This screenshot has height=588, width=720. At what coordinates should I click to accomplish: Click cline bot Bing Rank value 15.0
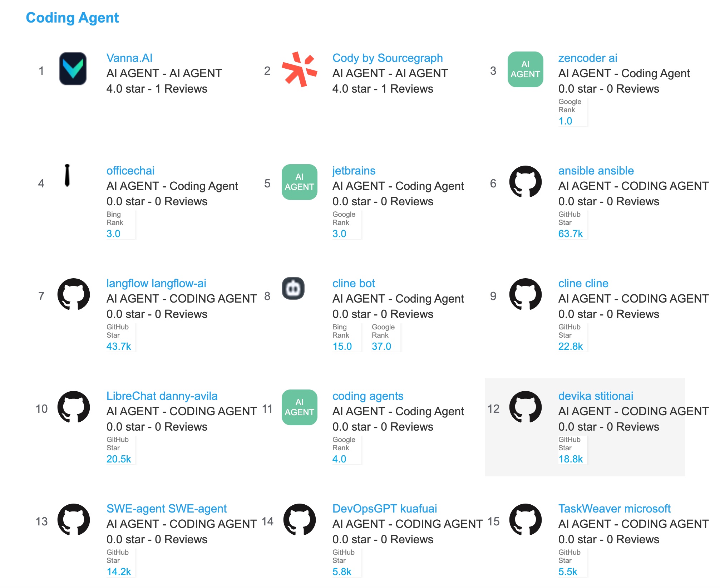[x=342, y=346]
